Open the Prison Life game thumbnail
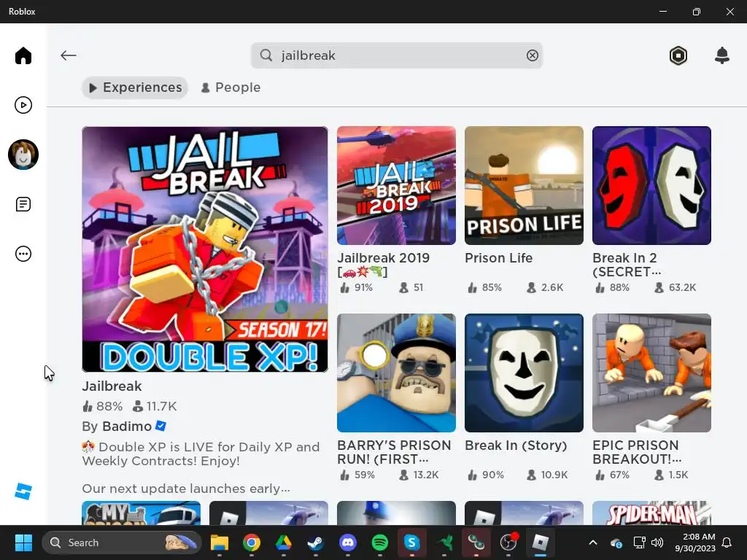This screenshot has width=747, height=560. pyautogui.click(x=524, y=186)
